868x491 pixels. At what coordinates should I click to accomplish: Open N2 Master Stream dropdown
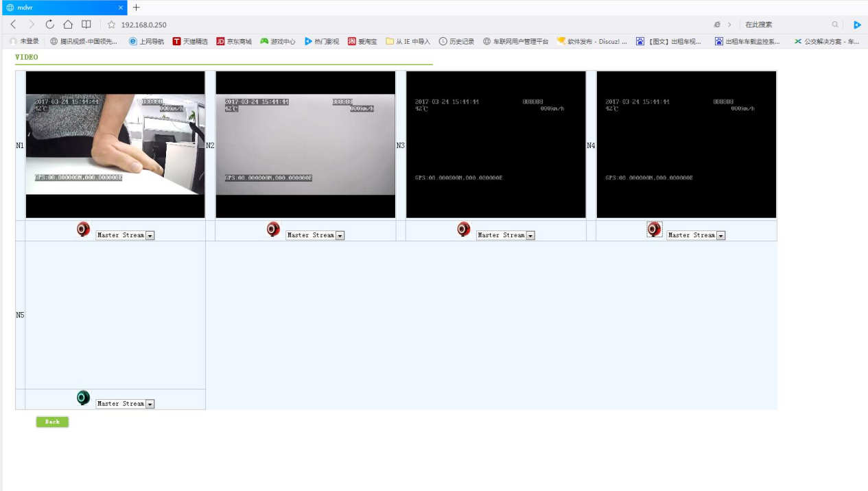tap(315, 235)
